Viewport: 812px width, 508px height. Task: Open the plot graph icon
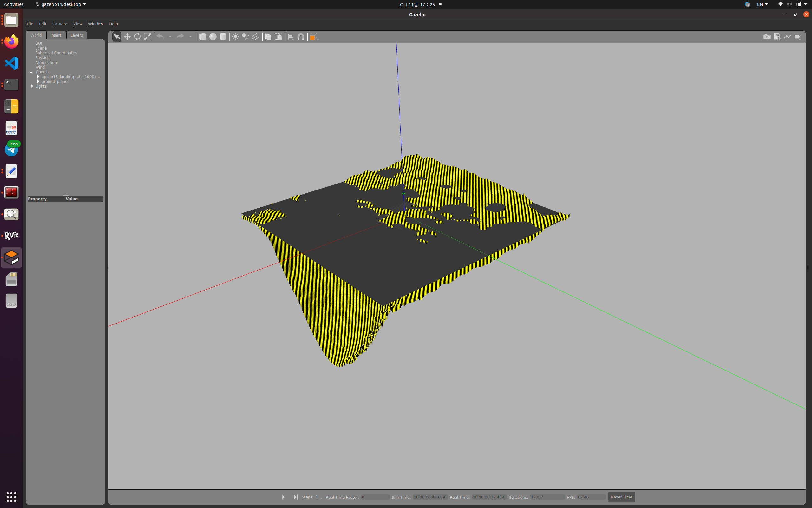click(x=788, y=37)
